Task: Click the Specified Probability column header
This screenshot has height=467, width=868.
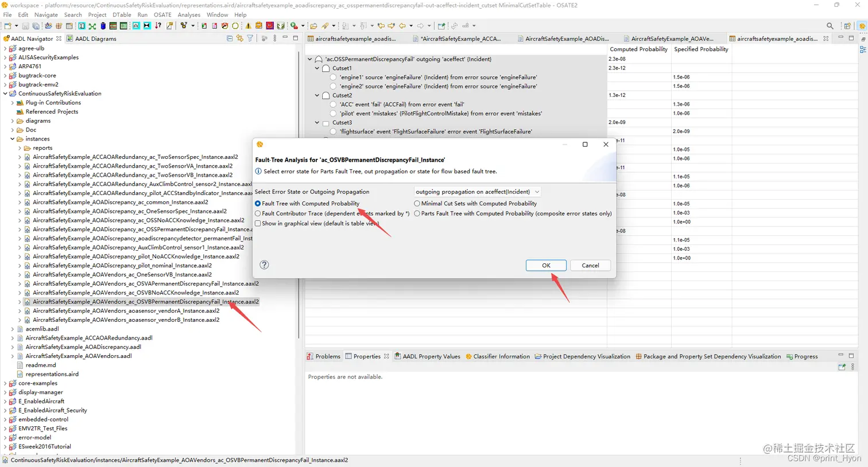Action: [701, 49]
